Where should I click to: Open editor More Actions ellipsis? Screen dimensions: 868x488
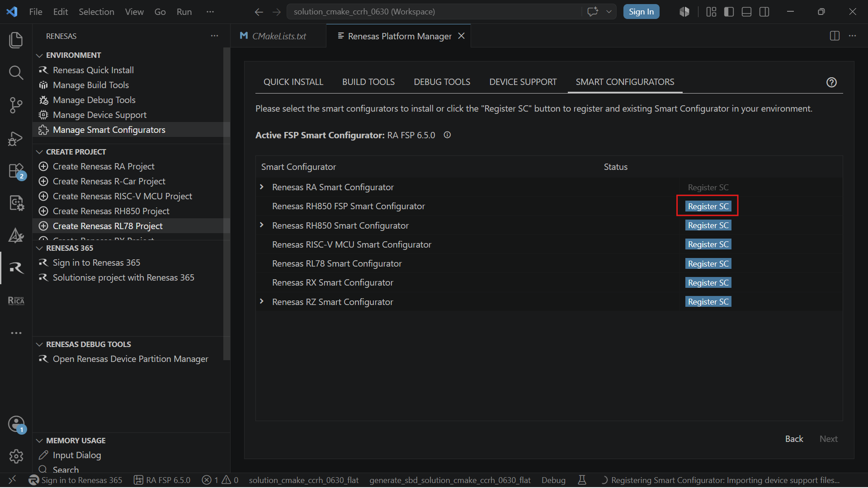tap(853, 36)
